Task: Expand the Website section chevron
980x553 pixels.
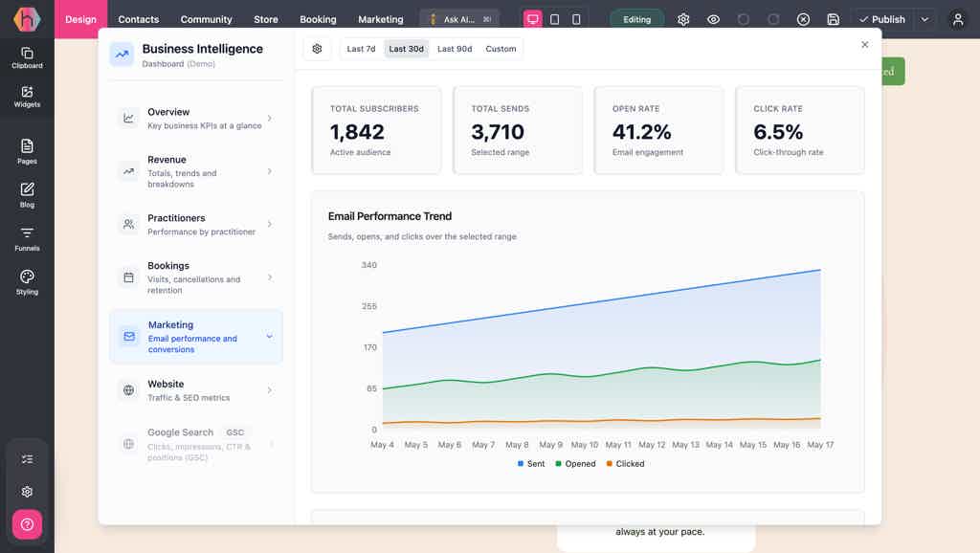Action: 269,390
